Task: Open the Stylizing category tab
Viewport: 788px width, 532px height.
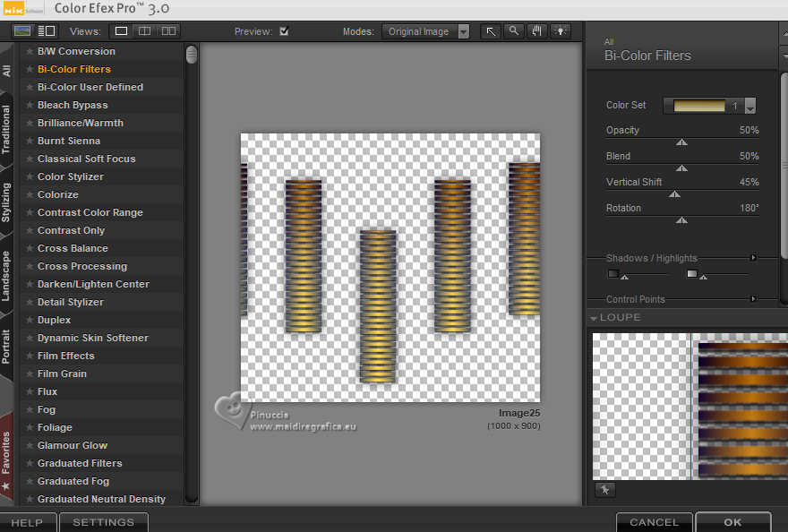Action: tap(7, 202)
